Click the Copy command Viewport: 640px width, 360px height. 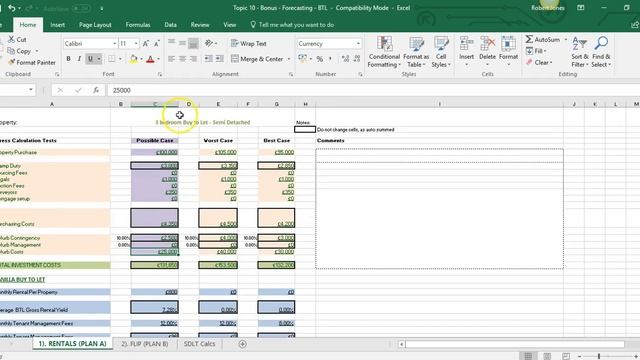tap(19, 51)
